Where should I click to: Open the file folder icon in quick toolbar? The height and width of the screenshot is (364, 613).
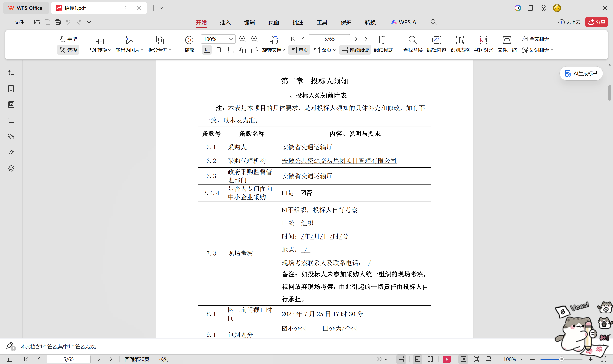click(37, 22)
